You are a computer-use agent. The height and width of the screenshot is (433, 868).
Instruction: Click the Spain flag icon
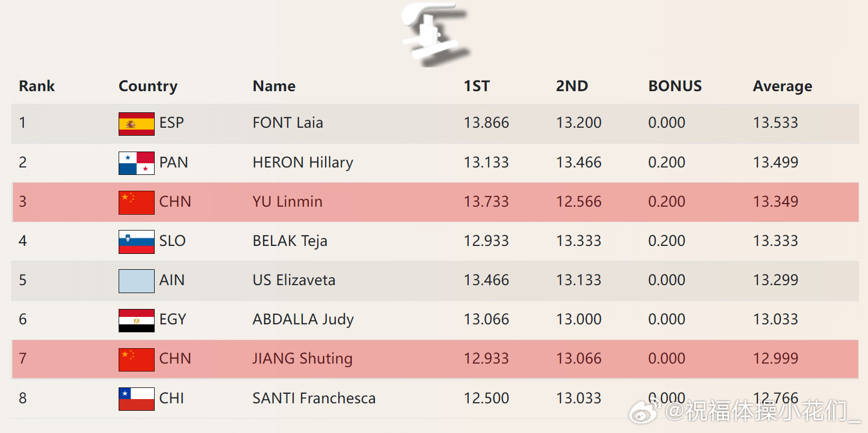click(136, 123)
